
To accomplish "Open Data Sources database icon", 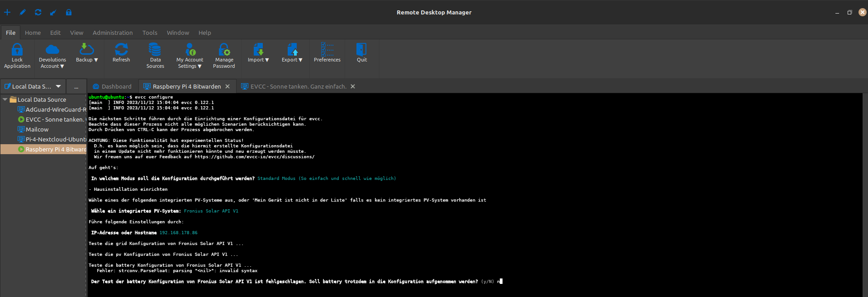I will pyautogui.click(x=155, y=49).
